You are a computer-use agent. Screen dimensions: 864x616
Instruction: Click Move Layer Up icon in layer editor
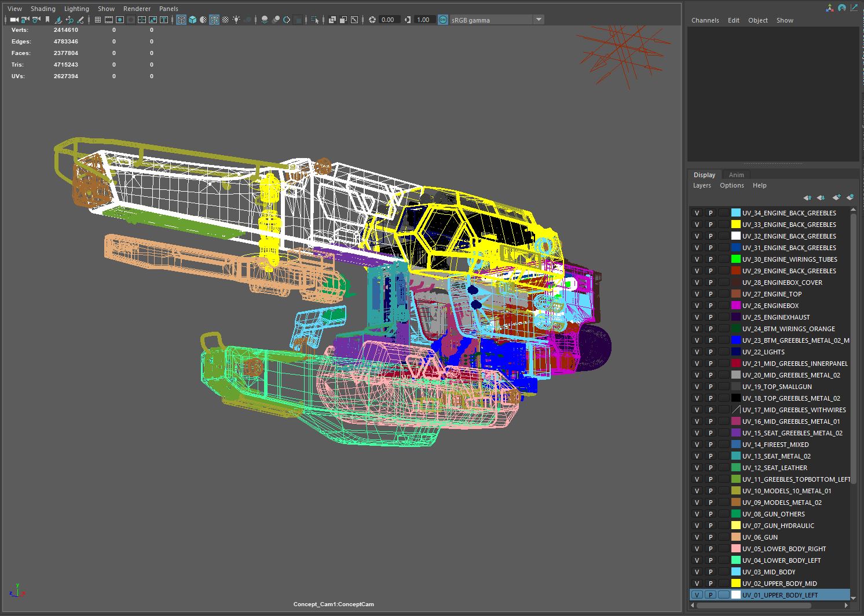point(807,197)
